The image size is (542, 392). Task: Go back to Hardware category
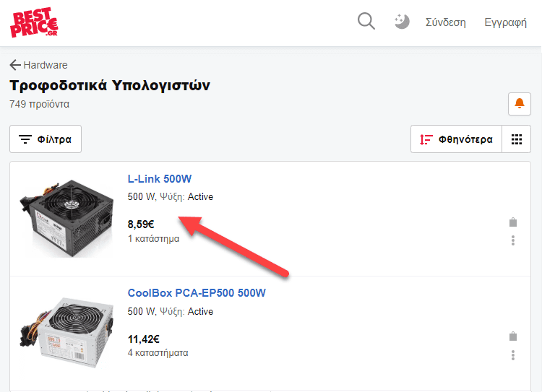38,65
